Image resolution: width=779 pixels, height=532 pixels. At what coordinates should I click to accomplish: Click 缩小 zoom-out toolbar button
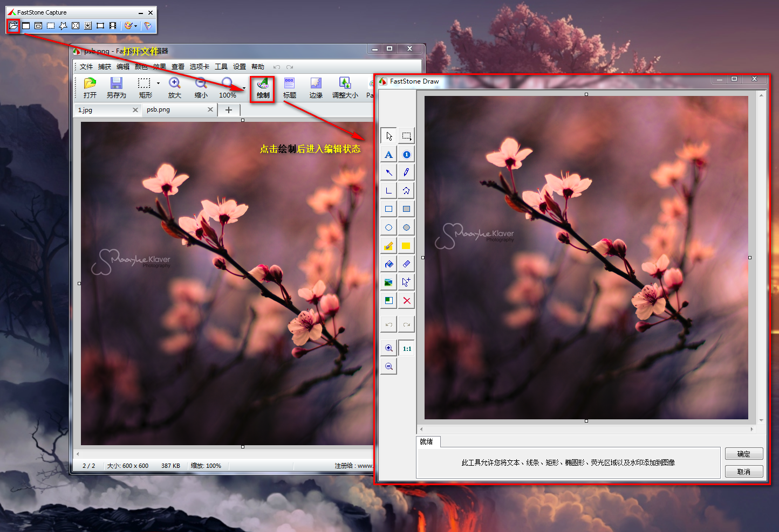201,88
